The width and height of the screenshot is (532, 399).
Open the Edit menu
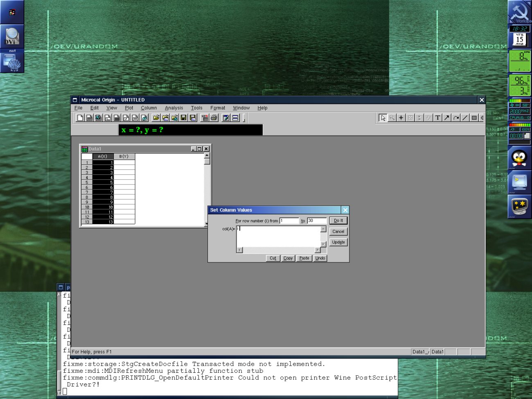pos(95,108)
